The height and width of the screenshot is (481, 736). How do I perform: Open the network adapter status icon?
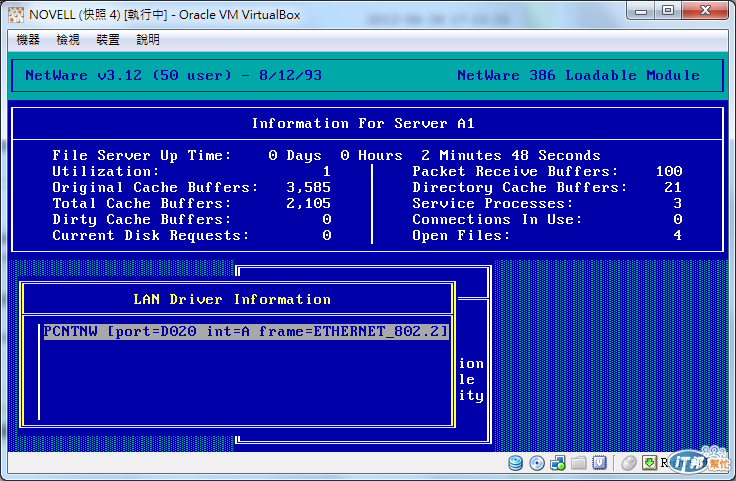[x=558, y=463]
